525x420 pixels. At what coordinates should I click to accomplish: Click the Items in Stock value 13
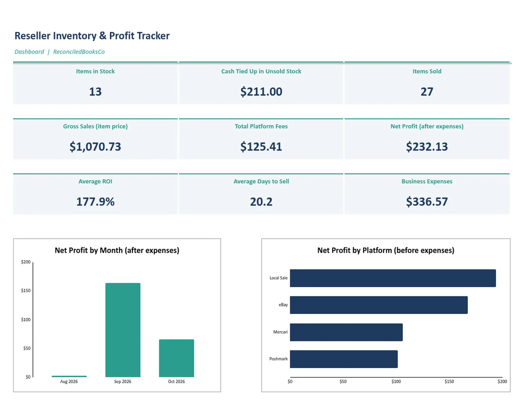(x=95, y=92)
